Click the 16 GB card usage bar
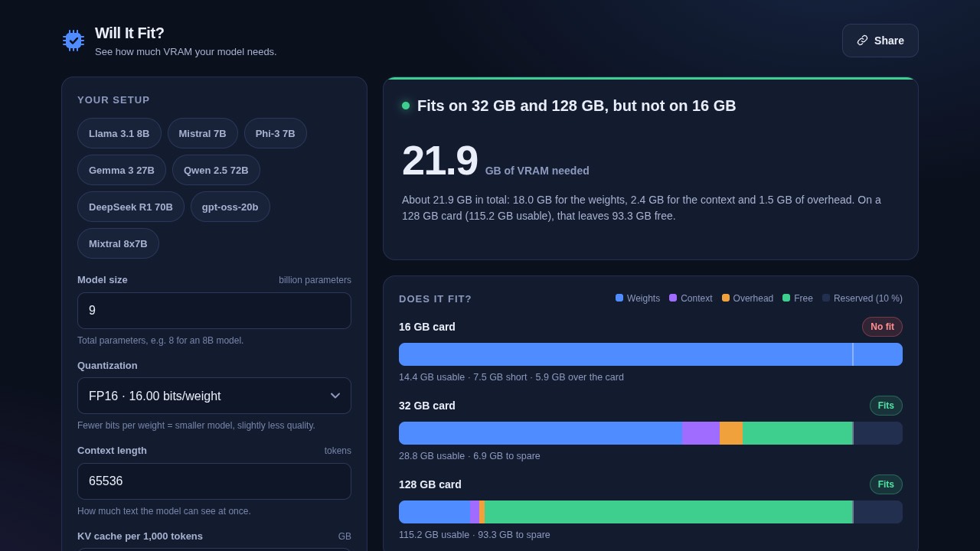This screenshot has height=551, width=980. 651,354
